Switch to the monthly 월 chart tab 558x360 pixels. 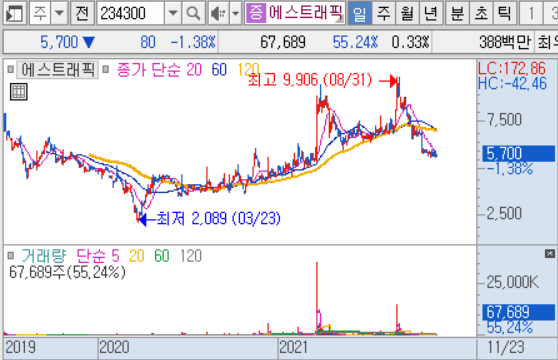(407, 14)
